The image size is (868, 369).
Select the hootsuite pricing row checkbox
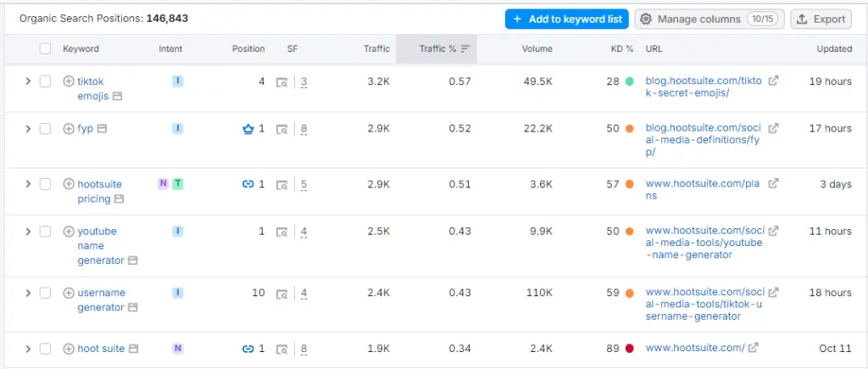tap(45, 184)
